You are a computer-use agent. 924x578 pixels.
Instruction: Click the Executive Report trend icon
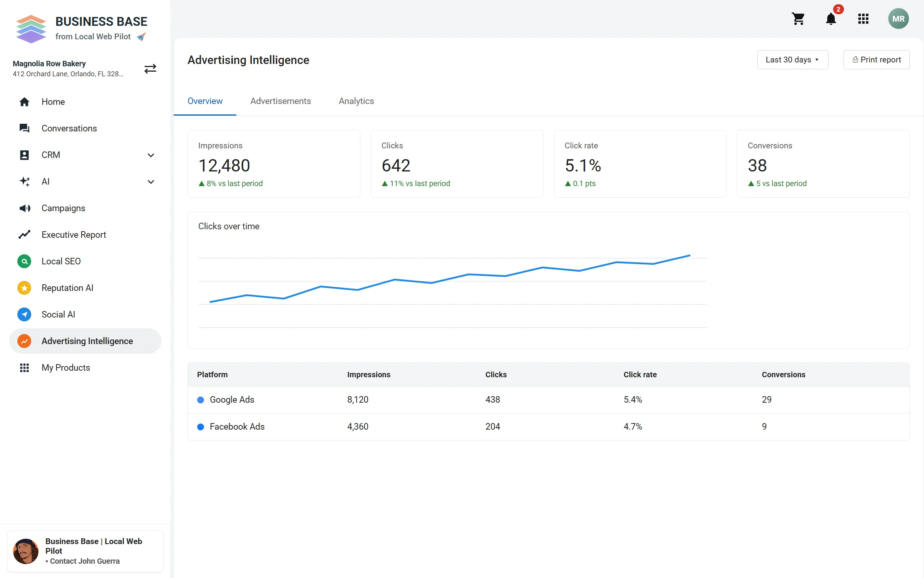[x=24, y=235]
